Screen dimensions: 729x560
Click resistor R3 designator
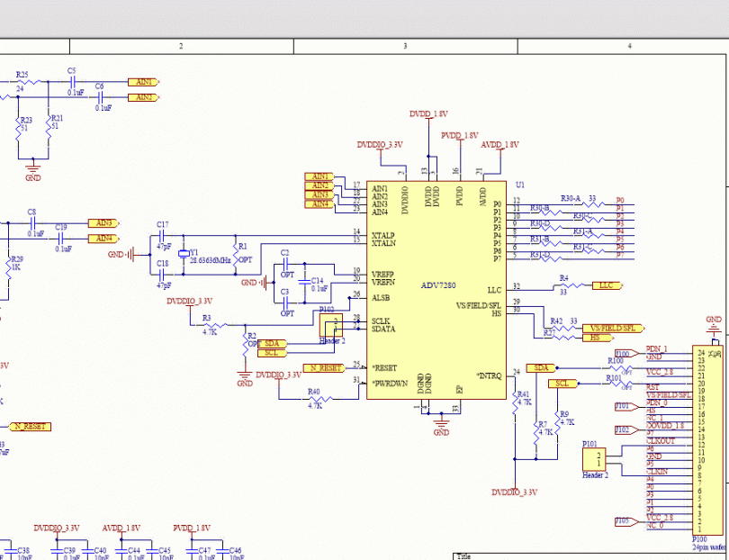point(207,318)
